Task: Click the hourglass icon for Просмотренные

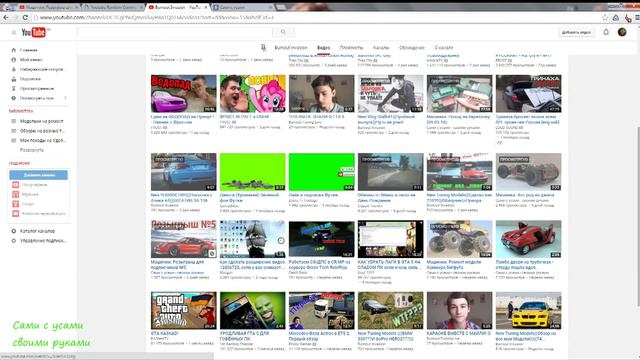Action: (13, 89)
